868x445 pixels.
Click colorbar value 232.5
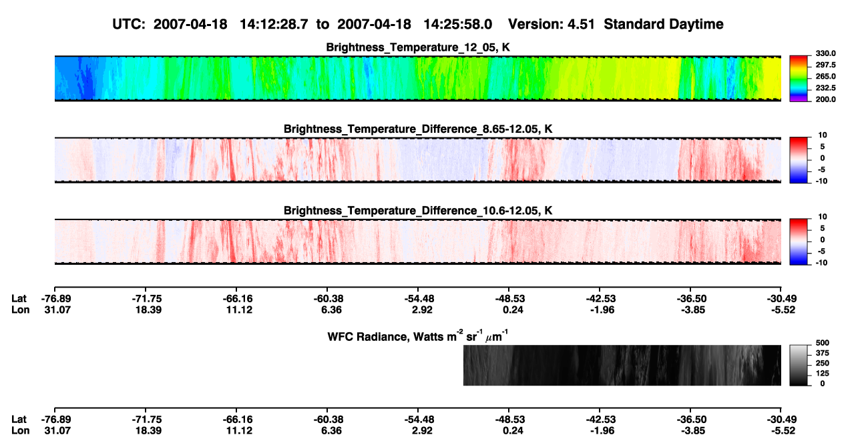pos(825,87)
